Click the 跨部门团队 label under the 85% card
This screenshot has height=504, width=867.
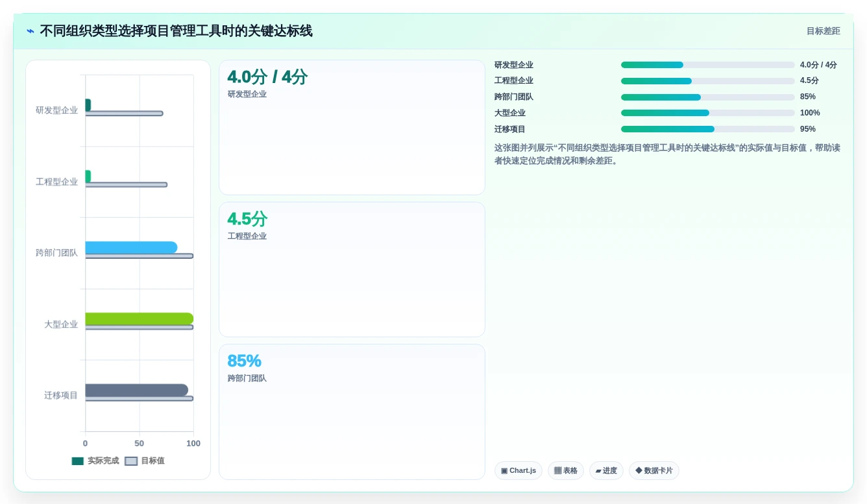click(x=247, y=378)
